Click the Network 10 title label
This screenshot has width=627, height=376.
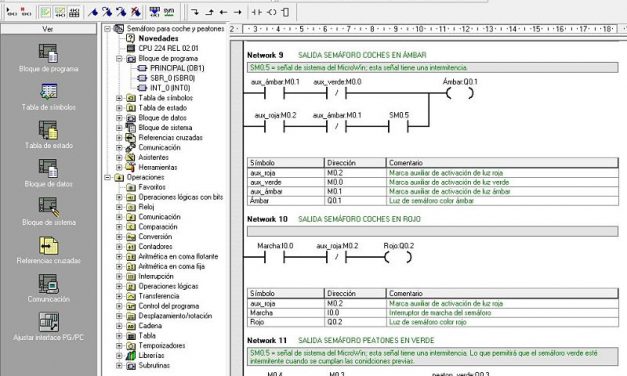tap(267, 219)
